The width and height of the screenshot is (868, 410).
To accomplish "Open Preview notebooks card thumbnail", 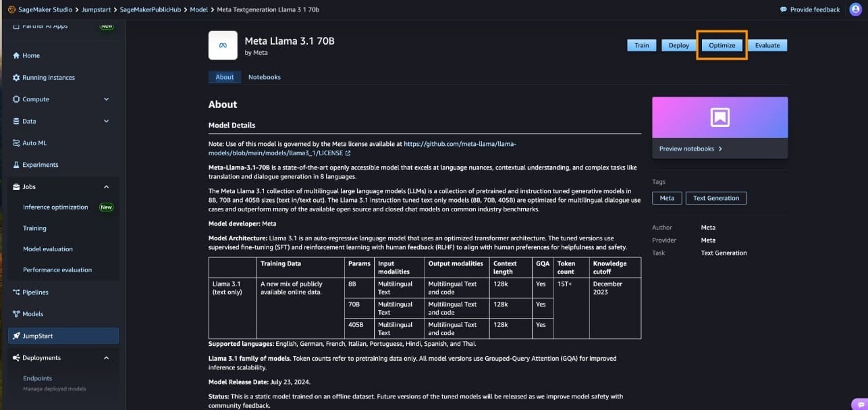I will coord(720,118).
